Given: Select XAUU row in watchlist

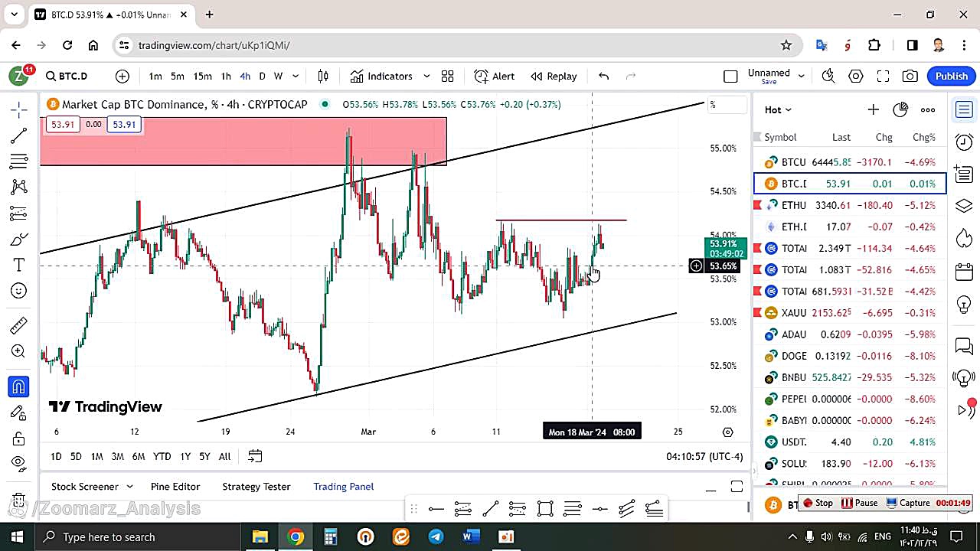Looking at the screenshot, I should click(x=850, y=312).
